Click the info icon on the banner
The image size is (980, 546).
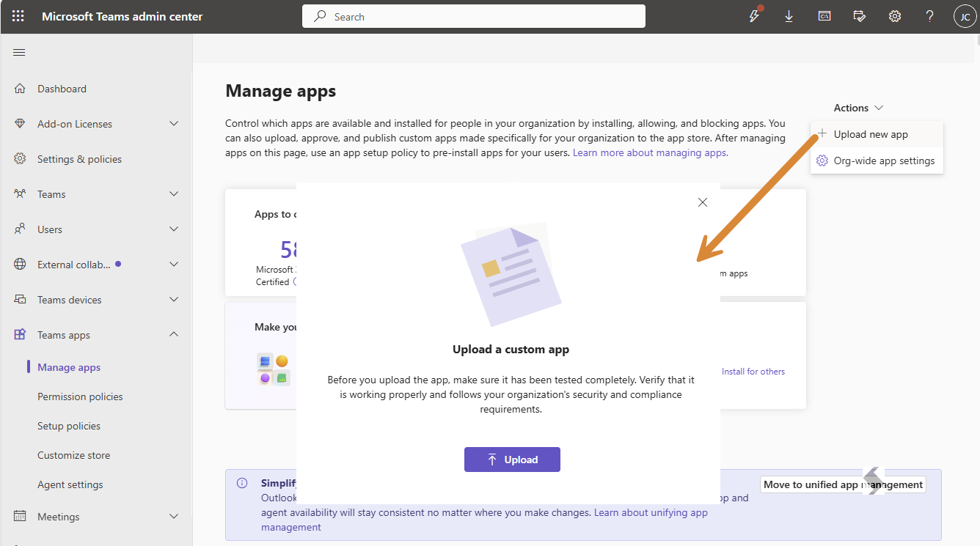click(x=242, y=483)
